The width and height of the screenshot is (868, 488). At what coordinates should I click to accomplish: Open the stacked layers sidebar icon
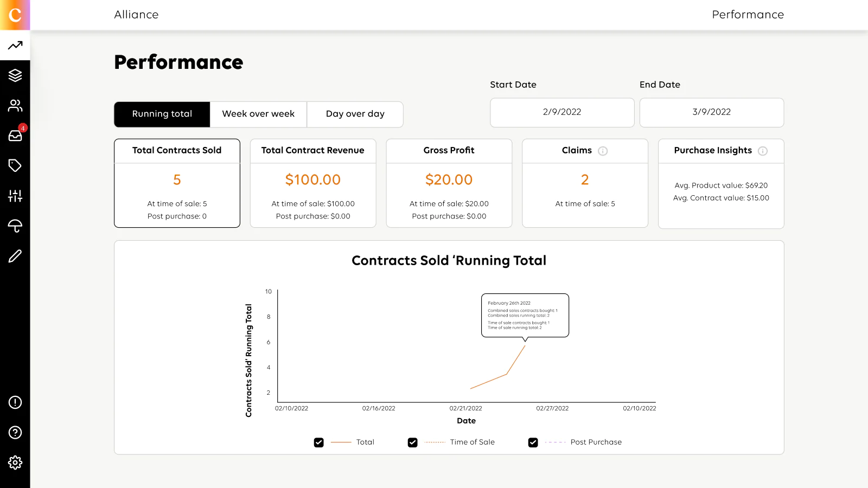pyautogui.click(x=15, y=75)
